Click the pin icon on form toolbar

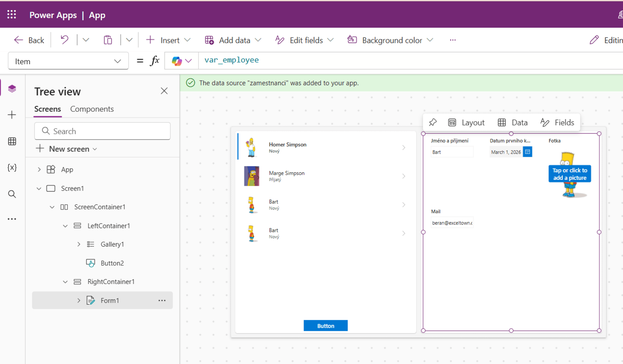433,122
